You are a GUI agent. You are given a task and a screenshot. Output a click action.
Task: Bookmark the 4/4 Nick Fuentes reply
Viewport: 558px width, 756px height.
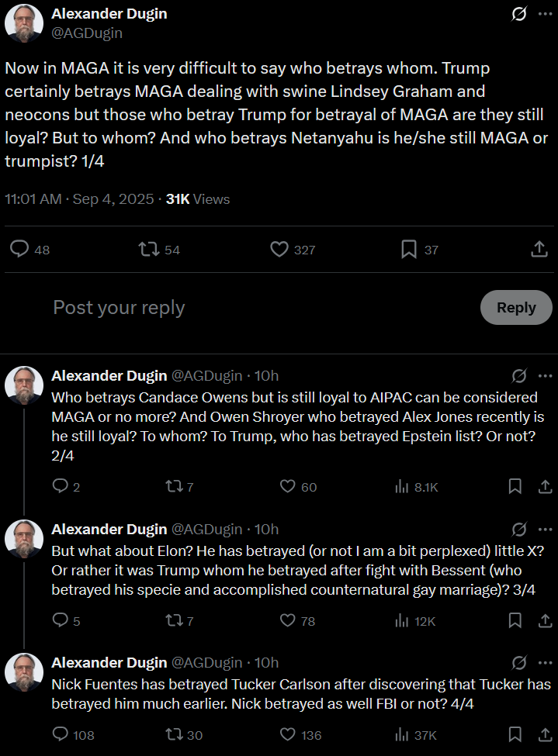pyautogui.click(x=515, y=734)
